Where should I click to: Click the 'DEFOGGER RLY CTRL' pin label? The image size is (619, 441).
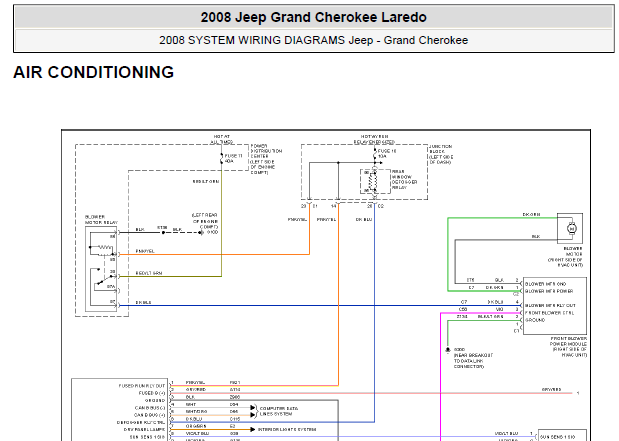click(x=141, y=422)
